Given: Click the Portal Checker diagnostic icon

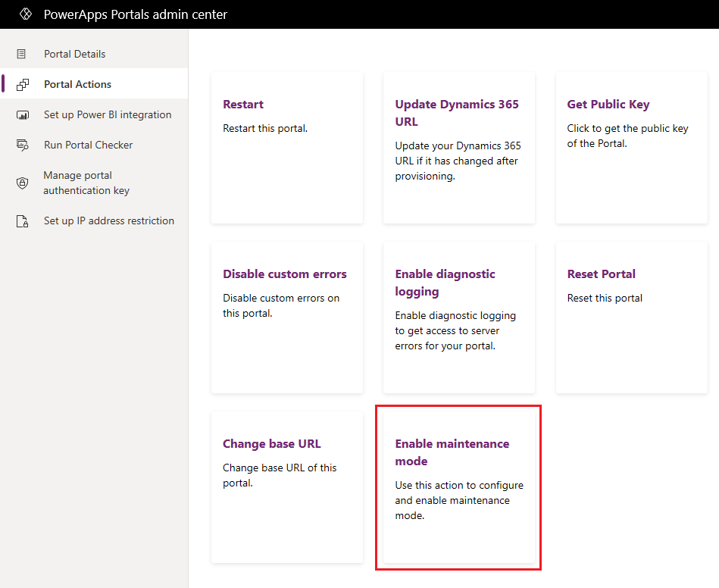Looking at the screenshot, I should 23,145.
